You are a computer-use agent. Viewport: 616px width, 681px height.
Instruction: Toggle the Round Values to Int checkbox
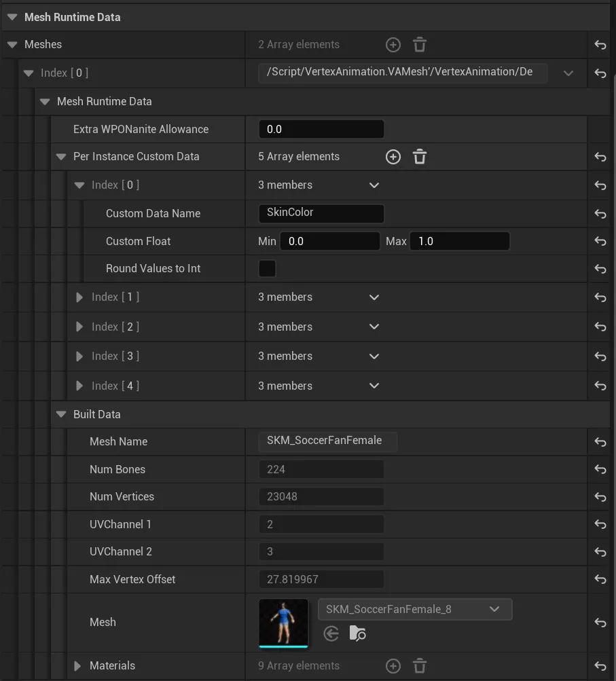267,268
